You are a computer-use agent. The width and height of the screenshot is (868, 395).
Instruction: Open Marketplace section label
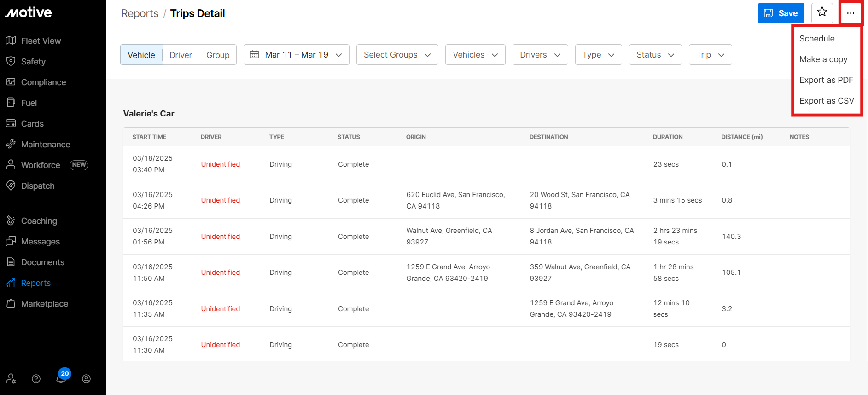45,303
